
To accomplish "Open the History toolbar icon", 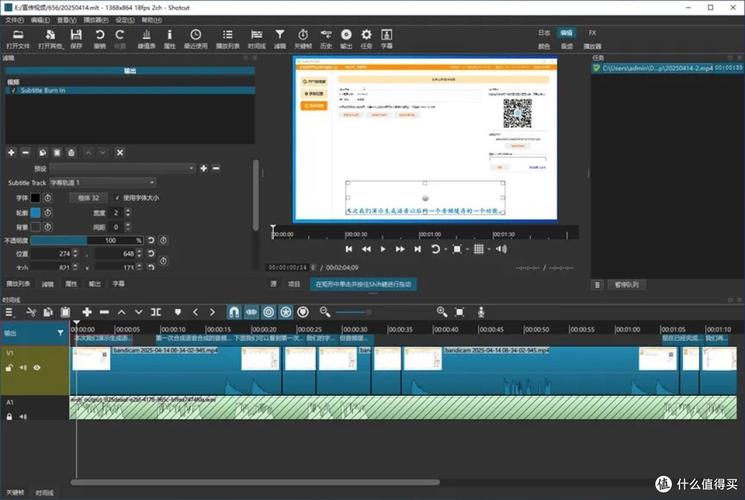I will coord(326,39).
